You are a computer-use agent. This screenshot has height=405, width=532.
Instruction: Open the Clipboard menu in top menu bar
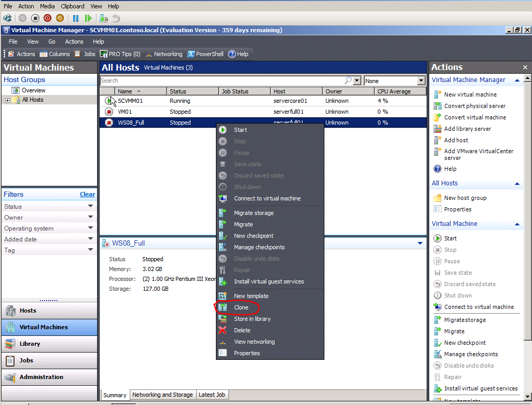pyautogui.click(x=73, y=6)
